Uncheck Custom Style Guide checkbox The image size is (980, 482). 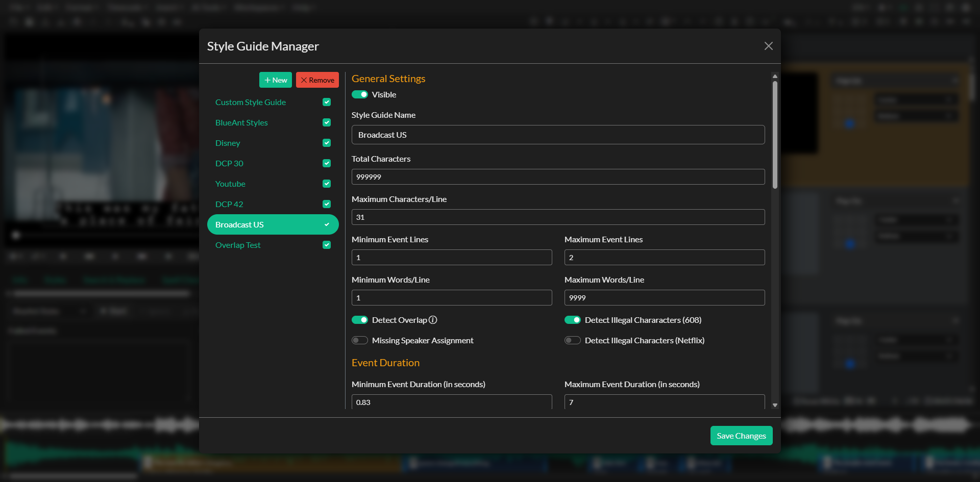coord(327,102)
